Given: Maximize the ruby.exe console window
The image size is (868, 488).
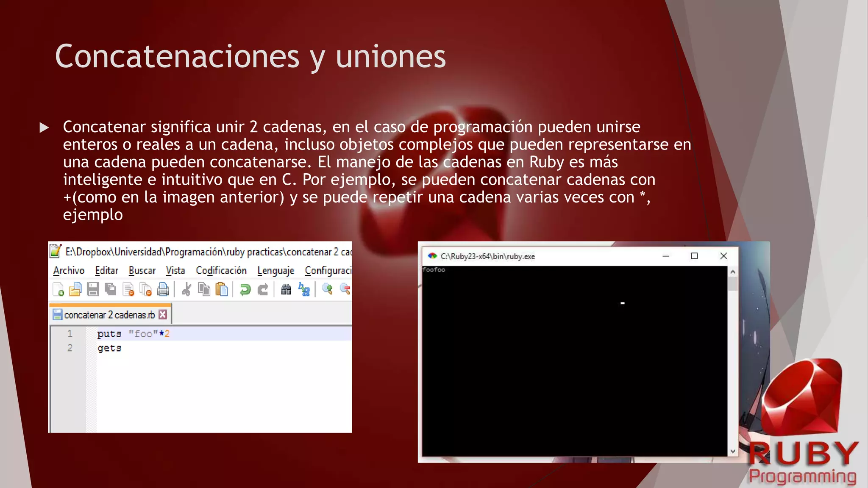Looking at the screenshot, I should coord(694,256).
